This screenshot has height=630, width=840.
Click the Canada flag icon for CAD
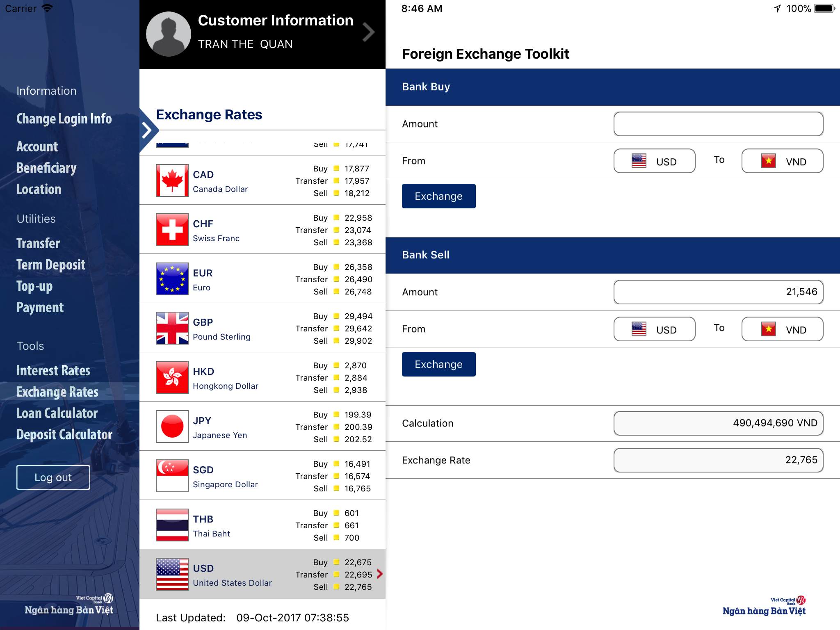pos(172,180)
